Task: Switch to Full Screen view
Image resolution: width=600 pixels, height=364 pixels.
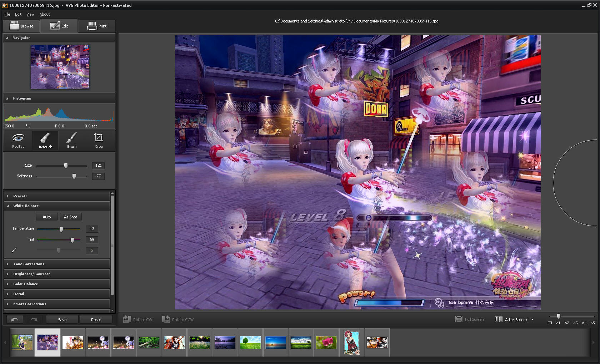Action: click(470, 319)
